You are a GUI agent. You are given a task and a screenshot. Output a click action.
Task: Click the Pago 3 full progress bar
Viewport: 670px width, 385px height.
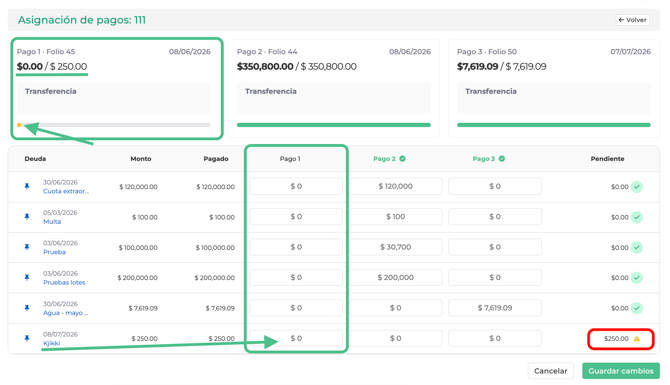tap(554, 125)
